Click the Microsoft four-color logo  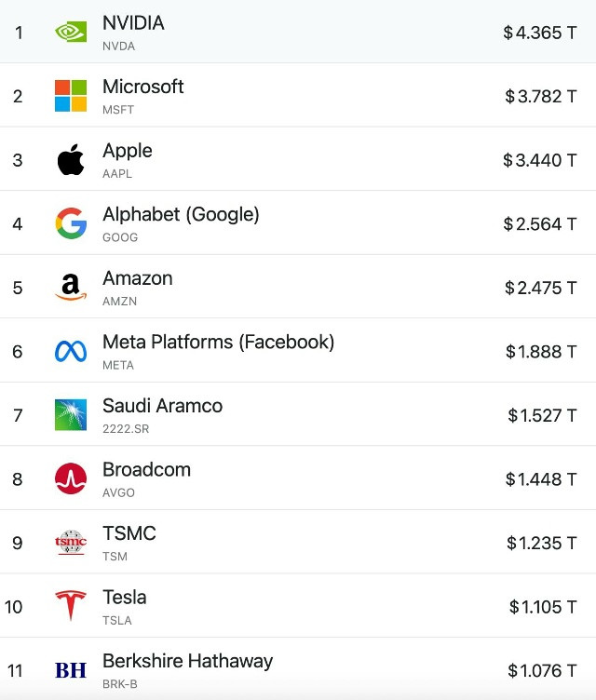click(71, 96)
